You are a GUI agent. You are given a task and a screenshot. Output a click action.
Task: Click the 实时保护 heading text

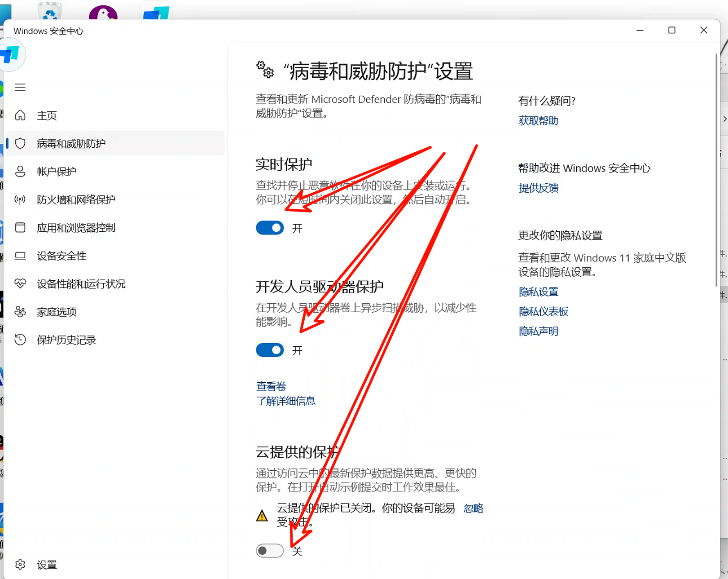coord(284,164)
